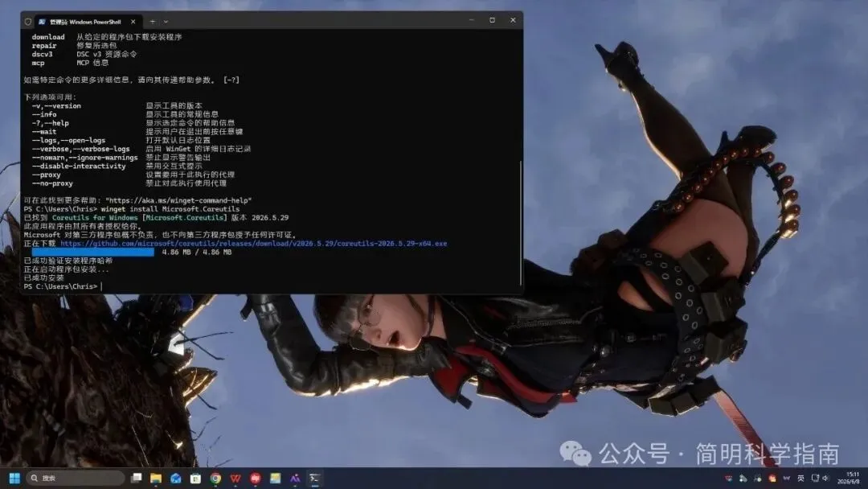
Task: Minimize the Terminal window
Action: 471,20
